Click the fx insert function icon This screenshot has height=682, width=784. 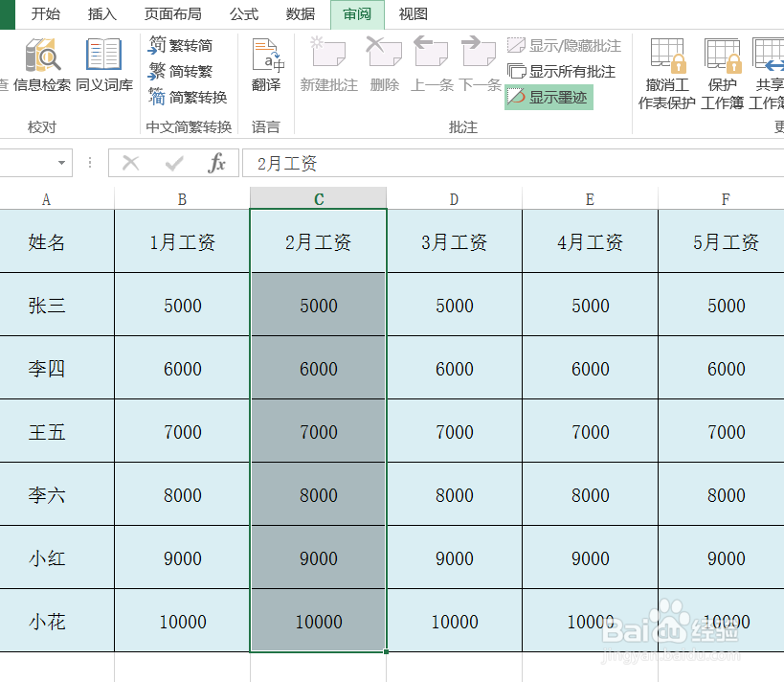217,162
